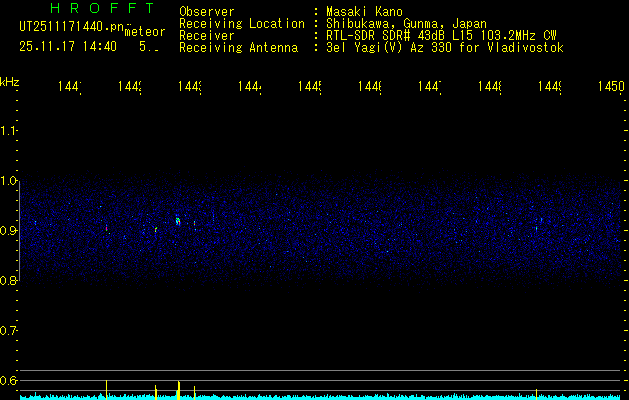Click the 1450 time axis marker
The height and width of the screenshot is (400, 629).
(611, 88)
